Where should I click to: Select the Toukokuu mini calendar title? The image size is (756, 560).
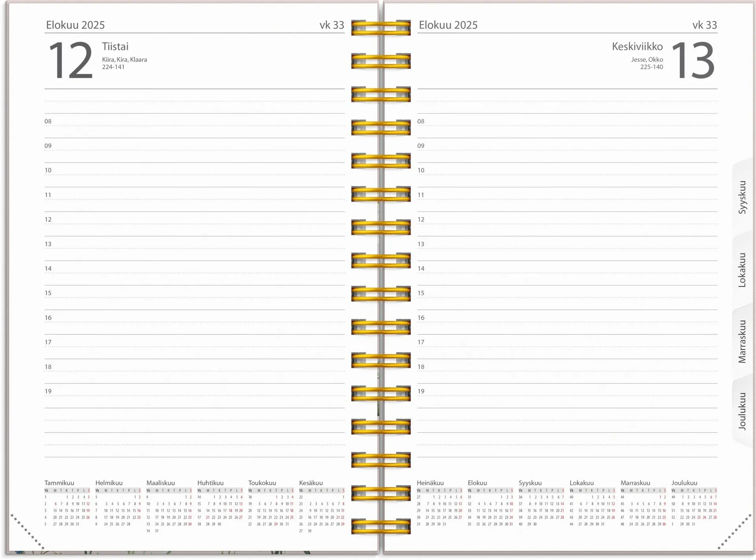(x=262, y=483)
